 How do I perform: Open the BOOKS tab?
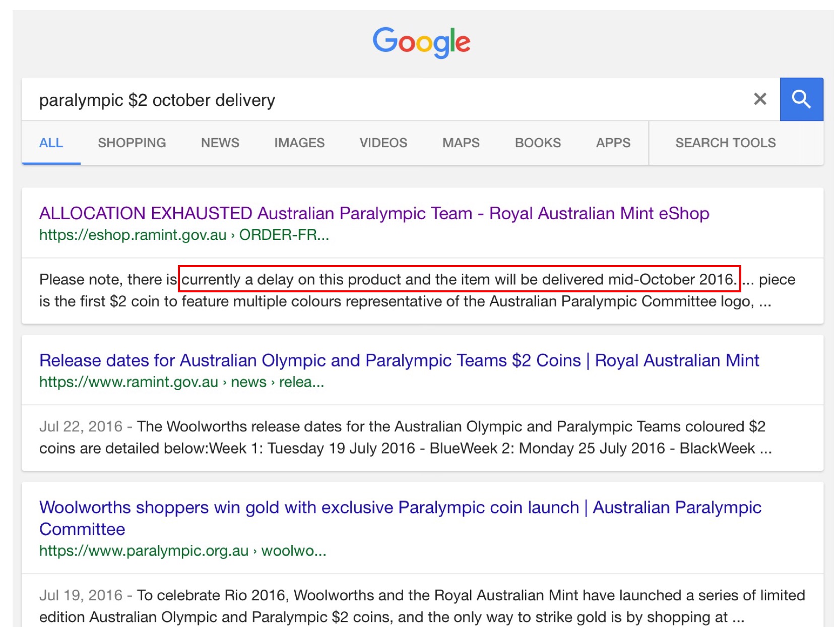click(538, 143)
